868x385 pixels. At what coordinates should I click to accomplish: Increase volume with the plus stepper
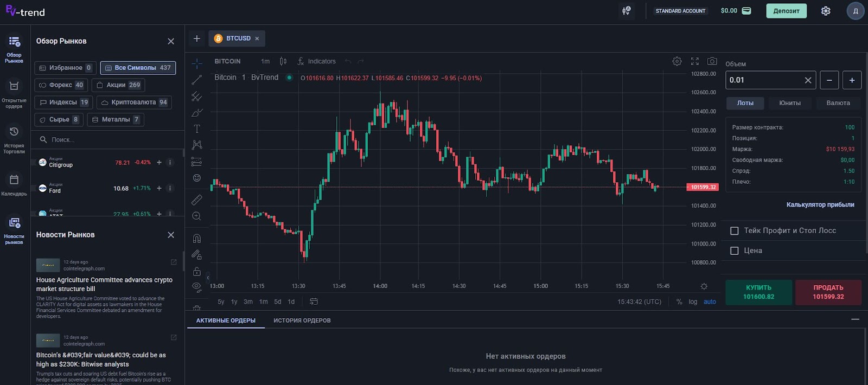pyautogui.click(x=852, y=80)
